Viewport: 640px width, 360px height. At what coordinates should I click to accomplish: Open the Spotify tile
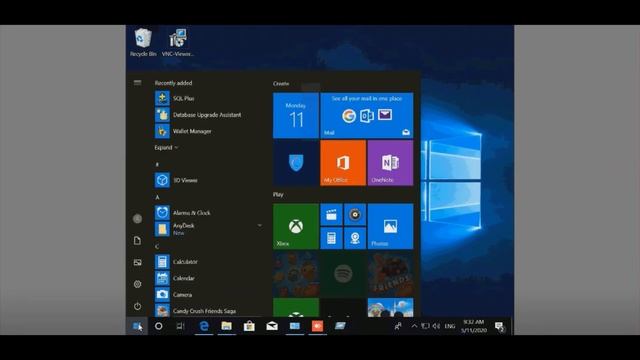(x=343, y=274)
